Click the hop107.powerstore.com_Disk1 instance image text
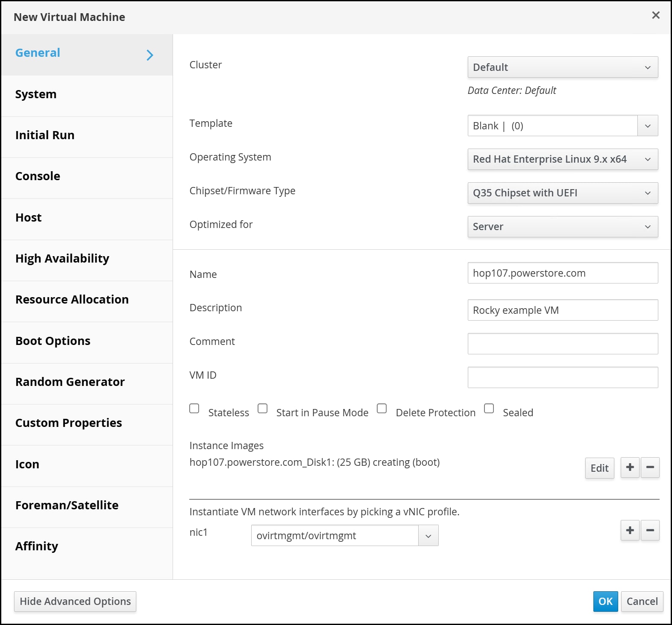 tap(315, 462)
